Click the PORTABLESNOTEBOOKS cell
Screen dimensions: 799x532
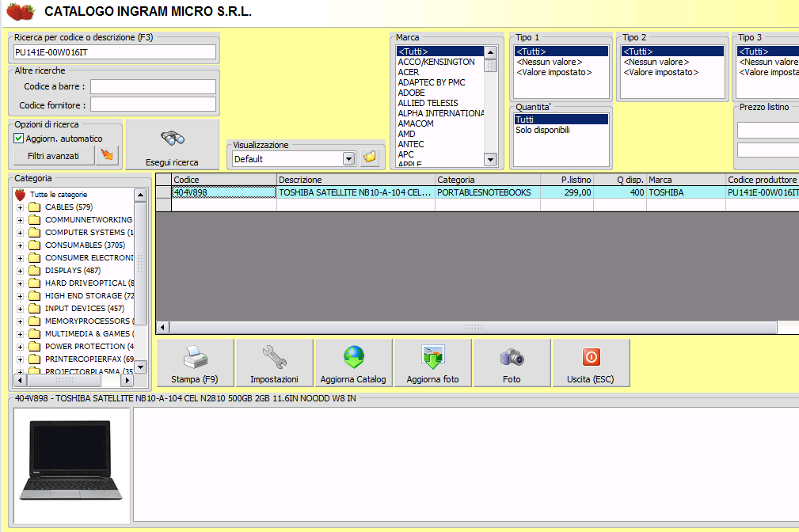[x=488, y=192]
